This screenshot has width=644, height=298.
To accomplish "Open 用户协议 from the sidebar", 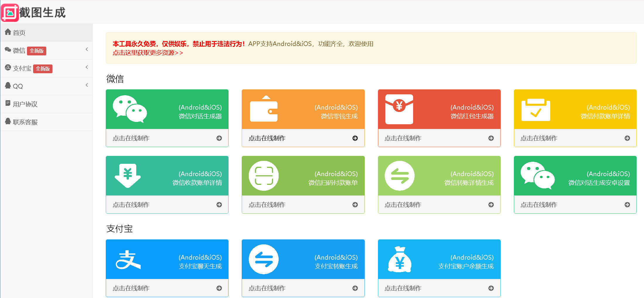I will click(x=25, y=104).
